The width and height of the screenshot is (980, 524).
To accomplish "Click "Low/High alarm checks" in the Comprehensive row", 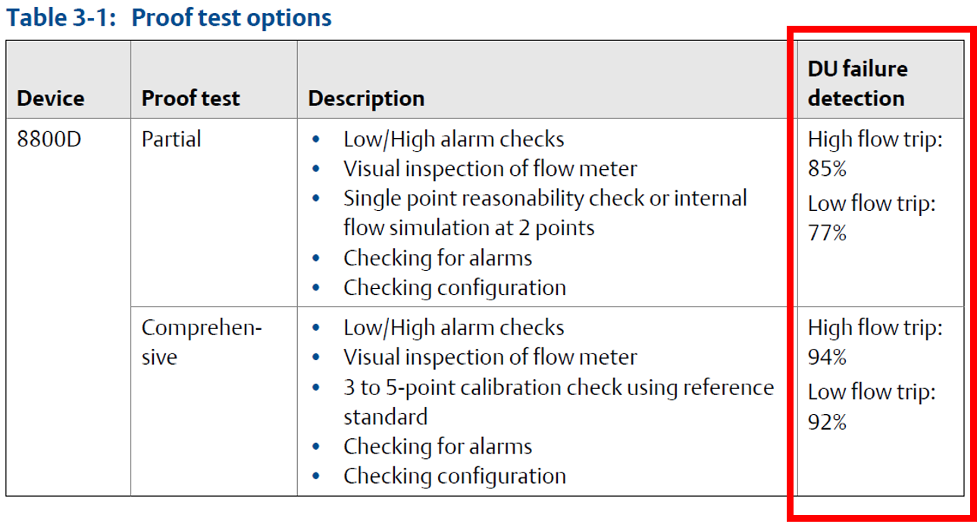I will pos(453,328).
